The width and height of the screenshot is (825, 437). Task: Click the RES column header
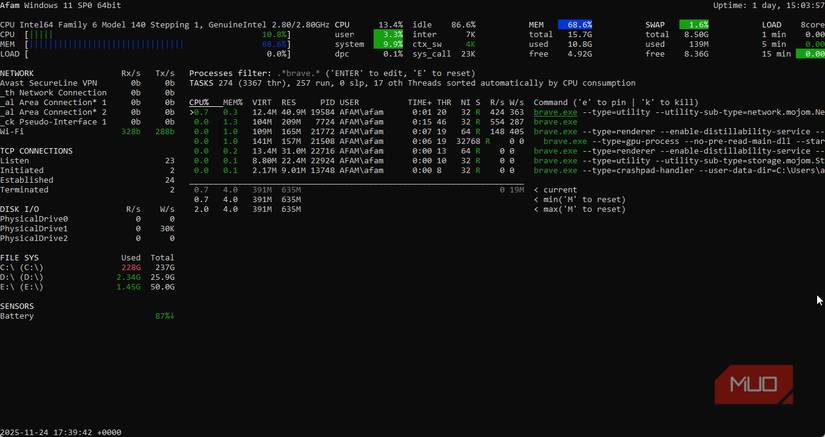pos(288,103)
